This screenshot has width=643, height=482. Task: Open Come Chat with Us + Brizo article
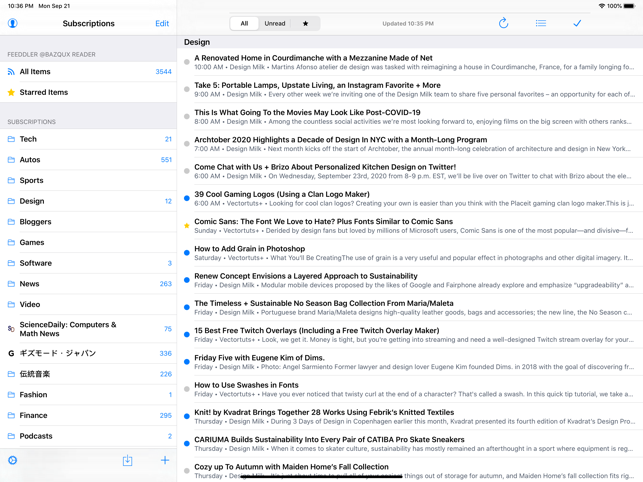pyautogui.click(x=410, y=171)
